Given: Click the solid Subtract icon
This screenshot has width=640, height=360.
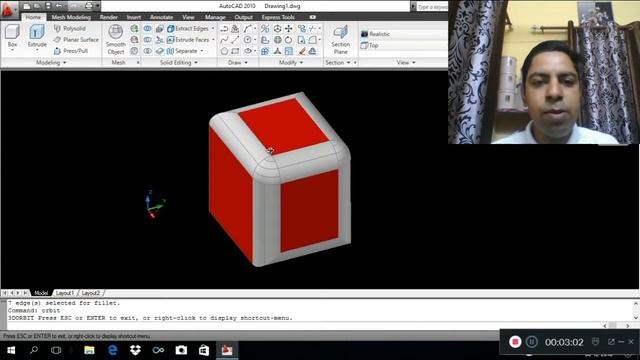Looking at the screenshot, I should (148, 40).
